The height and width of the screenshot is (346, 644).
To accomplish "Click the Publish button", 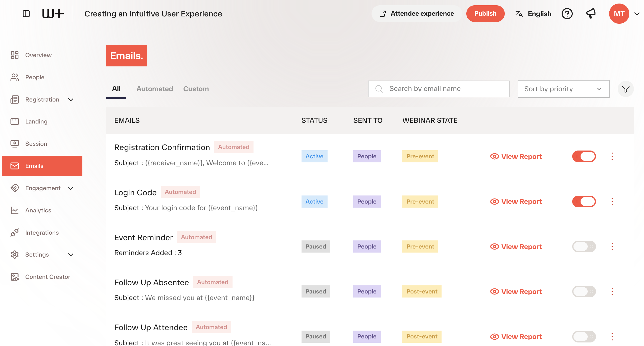I will pyautogui.click(x=485, y=14).
